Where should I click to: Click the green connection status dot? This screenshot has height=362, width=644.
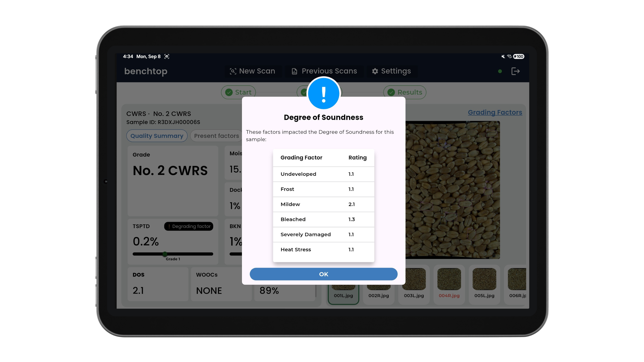click(x=500, y=71)
